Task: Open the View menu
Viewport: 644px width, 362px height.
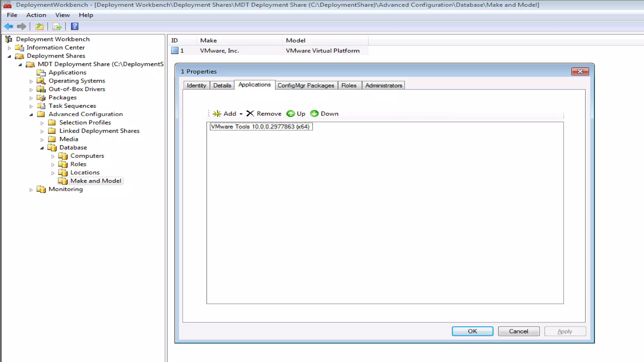Action: coord(62,15)
